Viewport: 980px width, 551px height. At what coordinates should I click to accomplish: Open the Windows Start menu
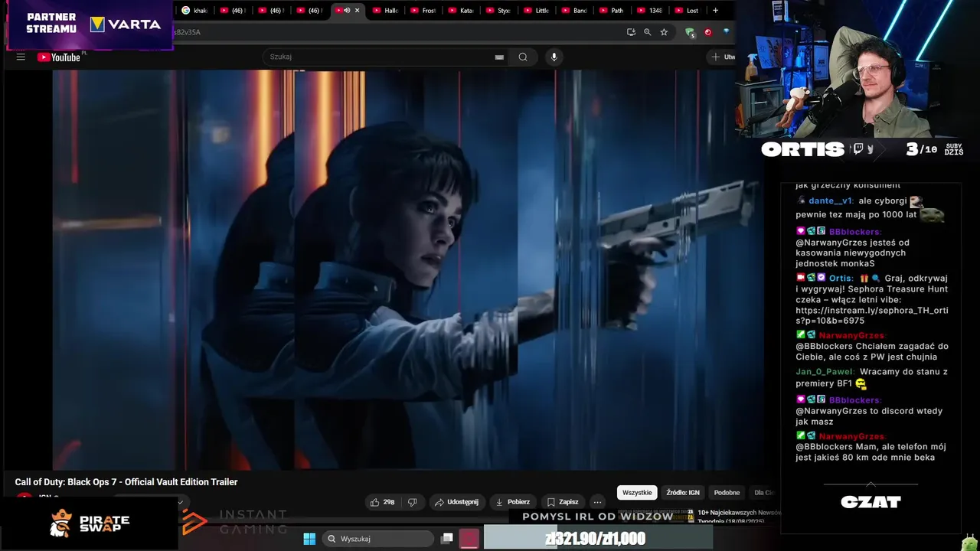coord(309,539)
